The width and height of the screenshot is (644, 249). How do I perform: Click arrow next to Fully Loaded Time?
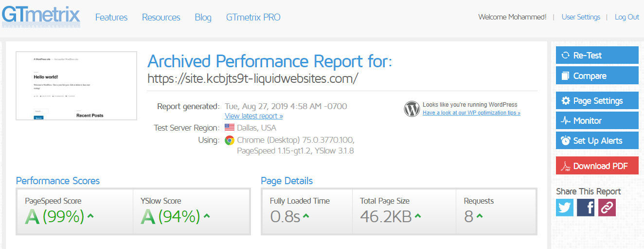pos(306,216)
